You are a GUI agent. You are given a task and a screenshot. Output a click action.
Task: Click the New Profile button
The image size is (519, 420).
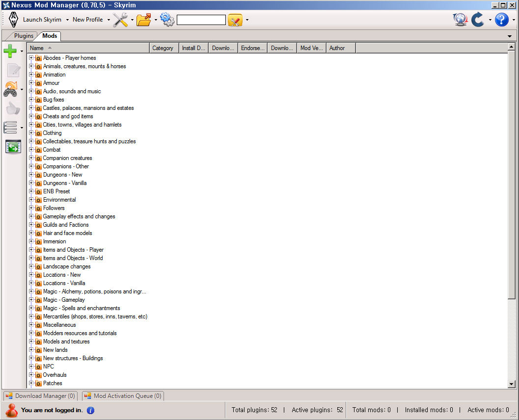[88, 20]
